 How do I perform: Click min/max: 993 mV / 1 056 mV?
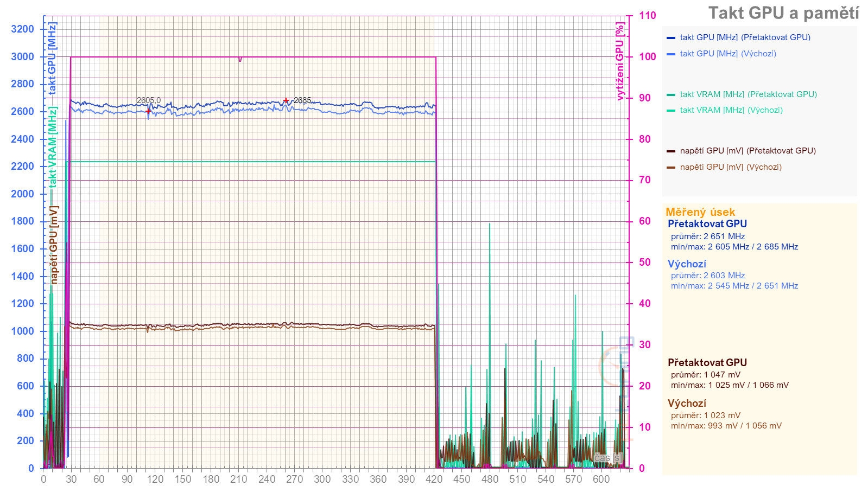tap(726, 426)
